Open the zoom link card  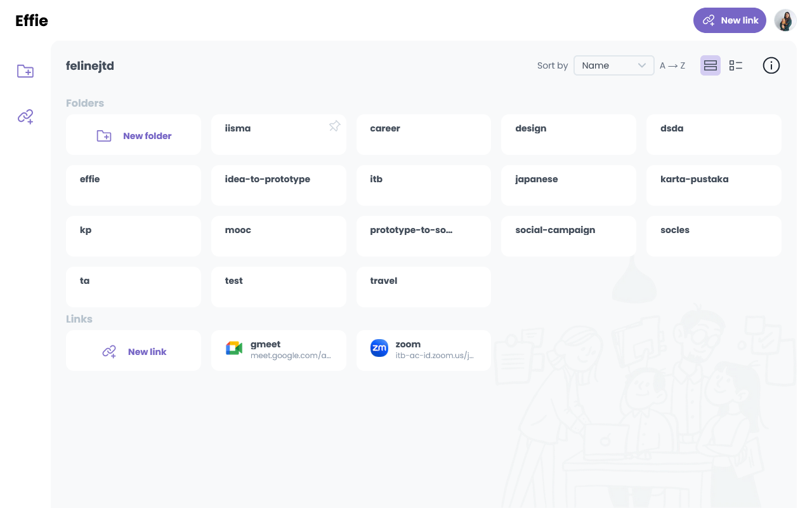424,351
